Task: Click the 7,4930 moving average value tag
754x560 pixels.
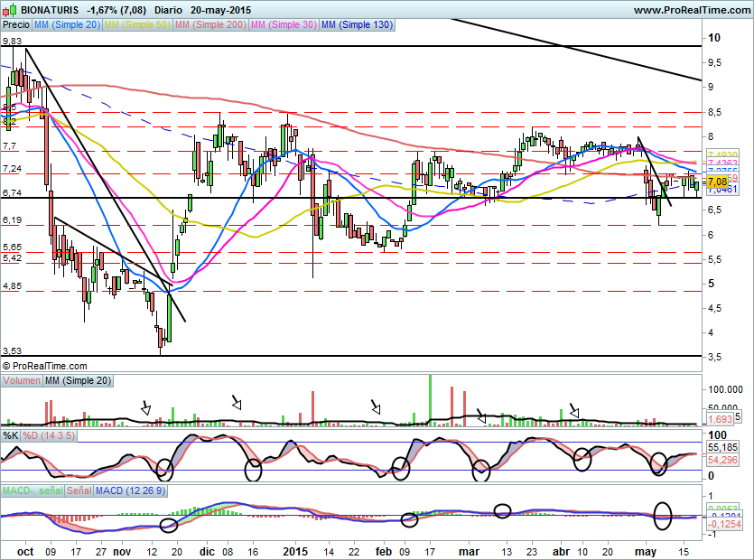Action: (722, 155)
